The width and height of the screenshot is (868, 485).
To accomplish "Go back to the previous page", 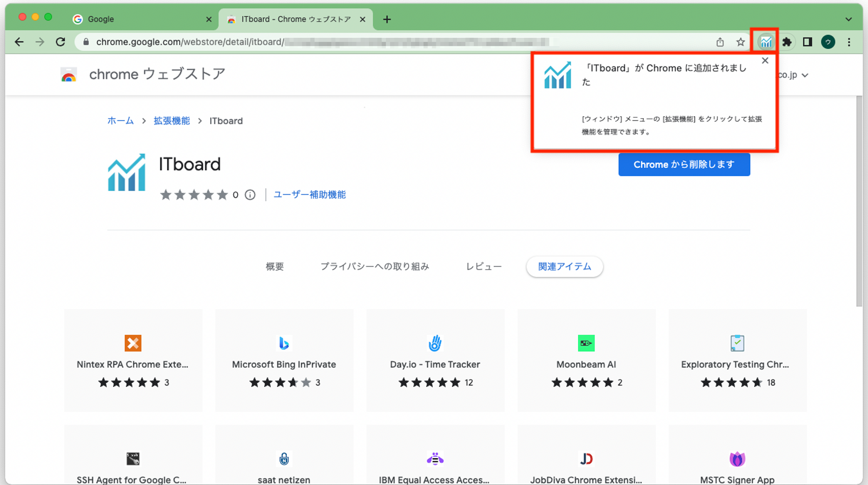I will [x=19, y=42].
